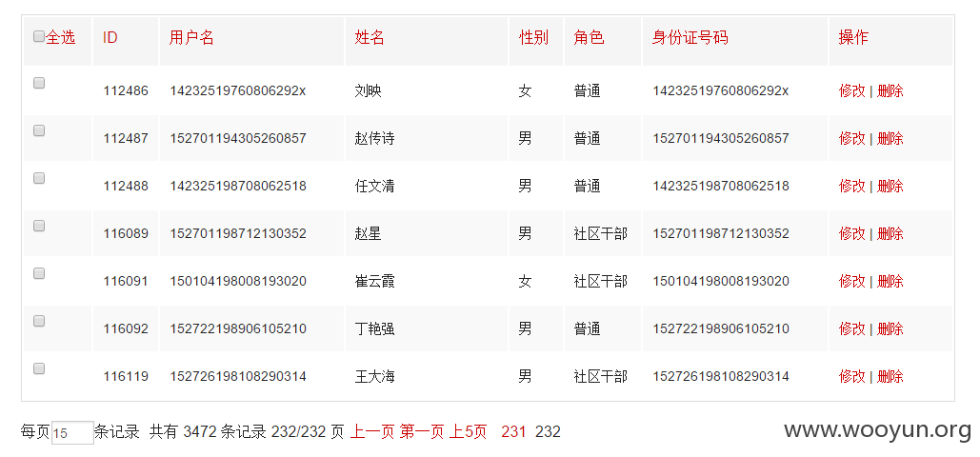Edit user 赵传诗 via 修改
The height and width of the screenshot is (457, 980).
tap(851, 138)
